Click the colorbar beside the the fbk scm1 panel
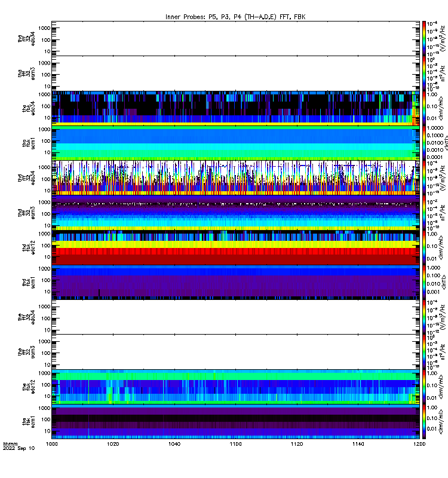The width and height of the screenshot is (448, 478). coord(424,422)
